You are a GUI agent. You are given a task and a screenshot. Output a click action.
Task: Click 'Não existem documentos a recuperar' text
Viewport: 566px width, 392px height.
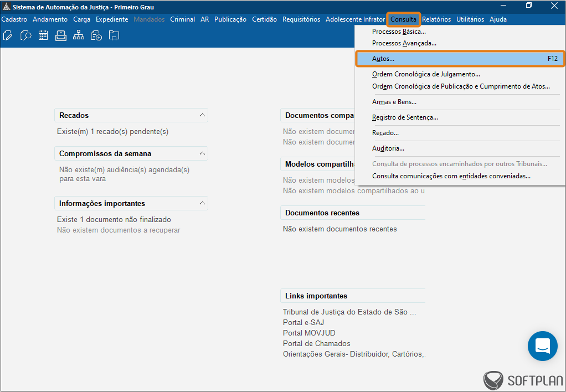119,230
